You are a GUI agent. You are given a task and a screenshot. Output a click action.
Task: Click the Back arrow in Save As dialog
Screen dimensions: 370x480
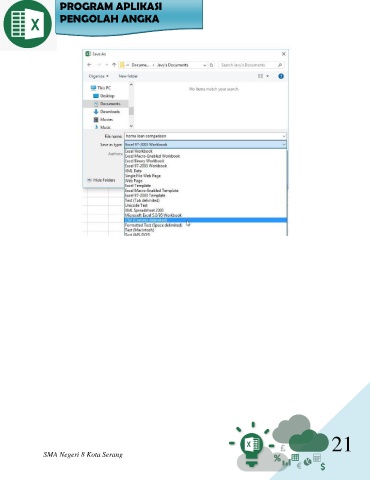click(89, 65)
